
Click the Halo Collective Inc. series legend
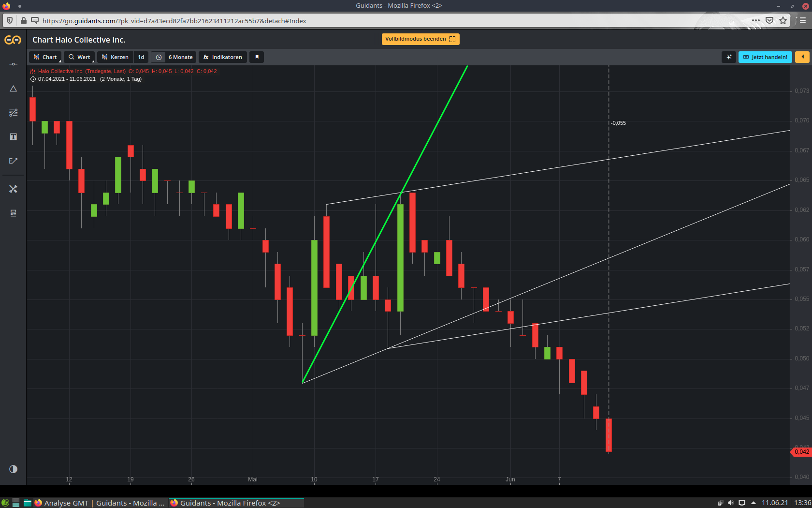pos(82,71)
